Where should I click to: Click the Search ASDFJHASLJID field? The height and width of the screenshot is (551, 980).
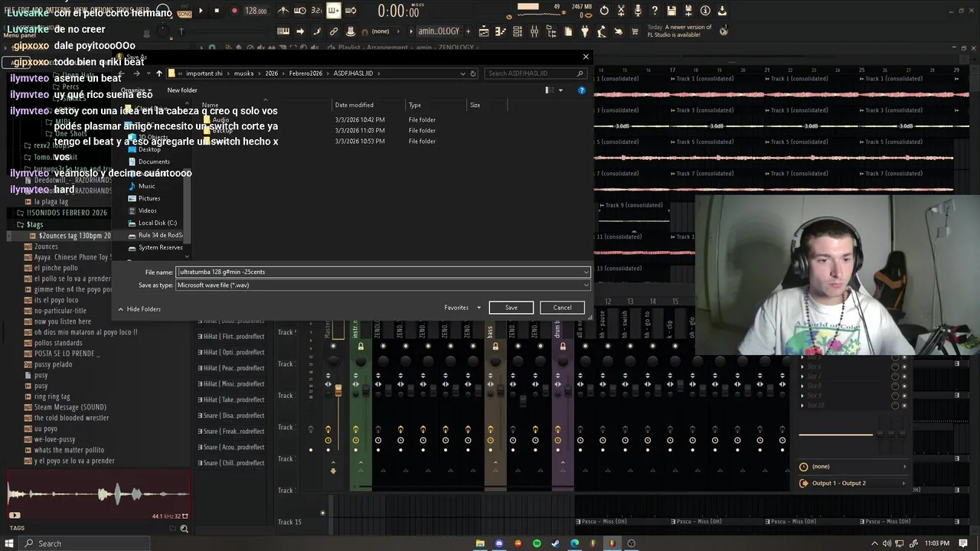coord(536,73)
